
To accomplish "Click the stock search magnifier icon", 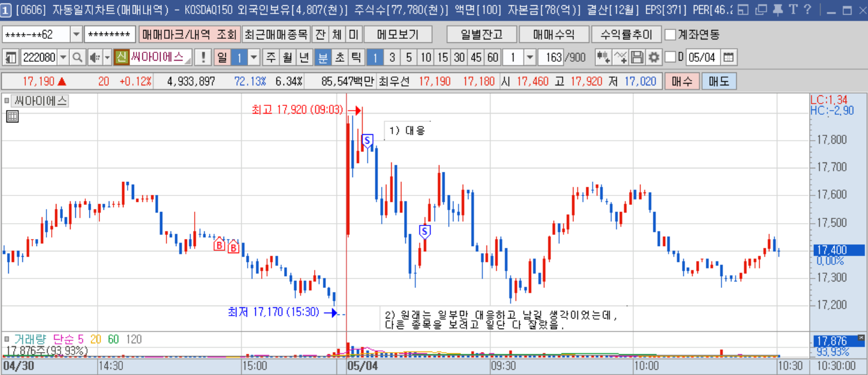I will pos(78,58).
